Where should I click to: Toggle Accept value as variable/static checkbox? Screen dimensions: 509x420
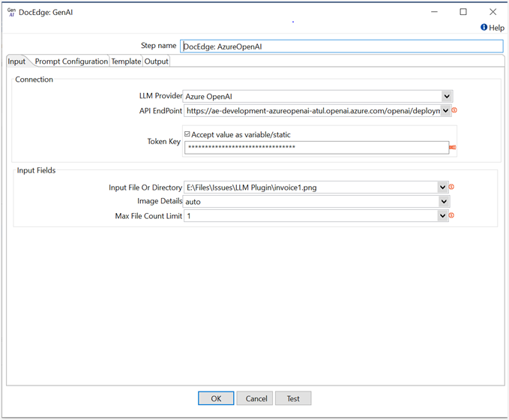187,134
